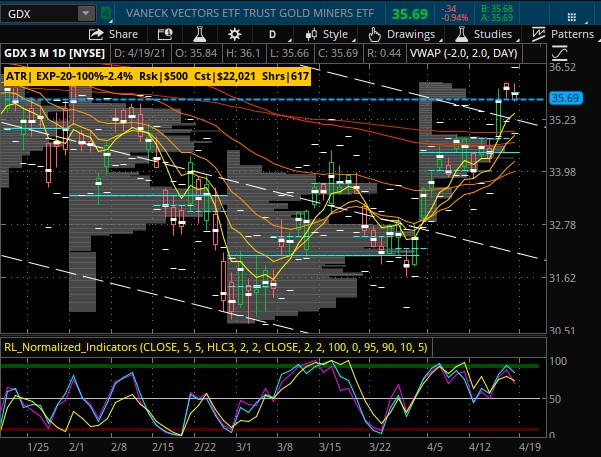This screenshot has height=457, width=601.
Task: Click the GDX symbol input field
Action: (40, 13)
